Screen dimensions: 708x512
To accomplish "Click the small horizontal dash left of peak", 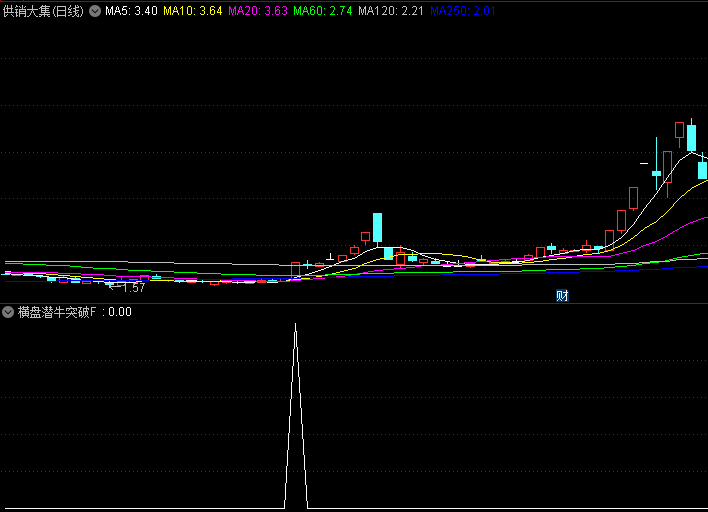I will 645,160.
